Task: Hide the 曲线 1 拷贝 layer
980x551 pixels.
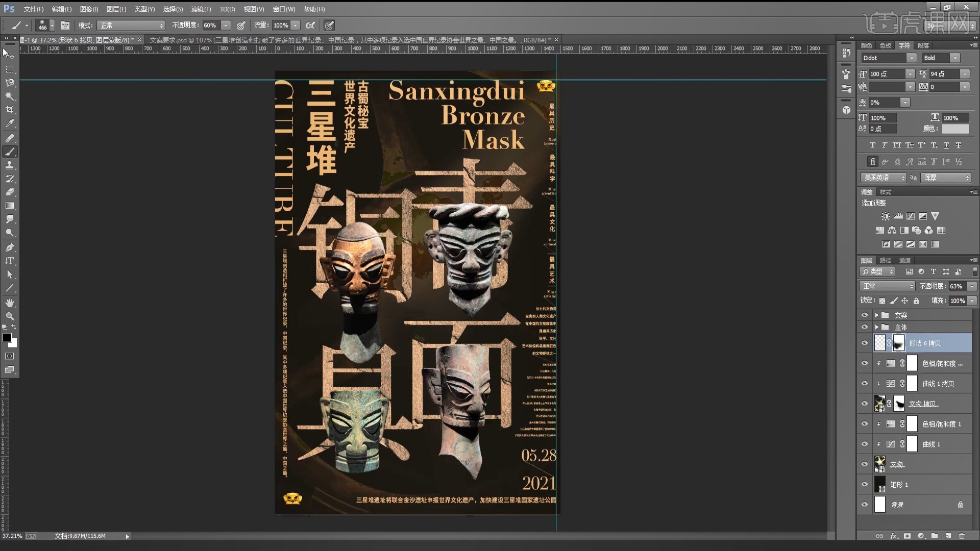Action: [x=865, y=383]
